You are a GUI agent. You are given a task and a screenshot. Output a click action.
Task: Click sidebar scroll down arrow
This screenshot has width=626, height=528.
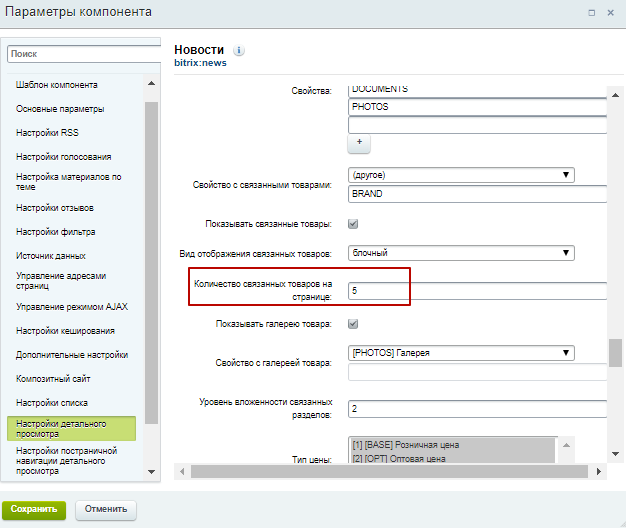coord(151,472)
